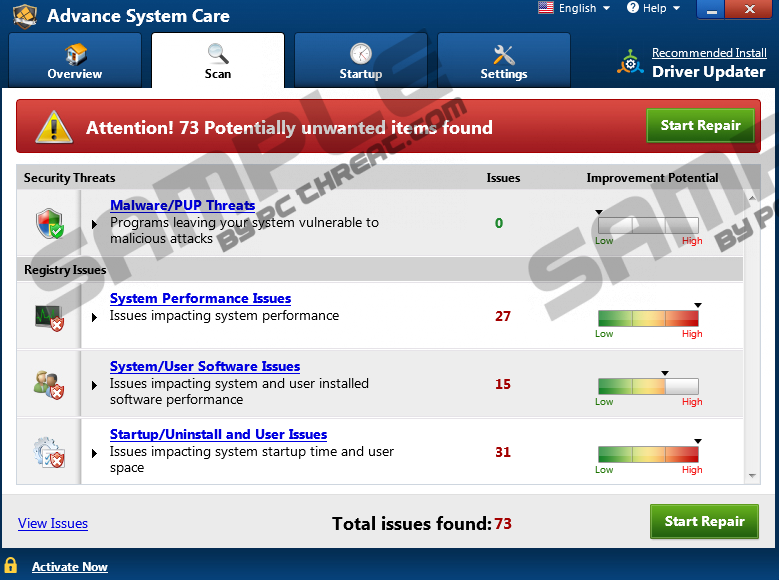Expand the Malware/PUP Threats row arrow

point(94,225)
